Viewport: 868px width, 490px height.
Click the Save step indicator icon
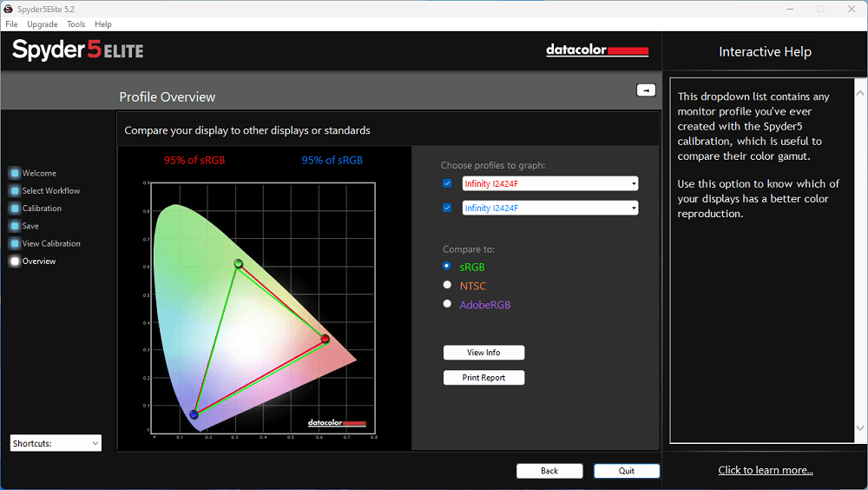[x=15, y=226]
